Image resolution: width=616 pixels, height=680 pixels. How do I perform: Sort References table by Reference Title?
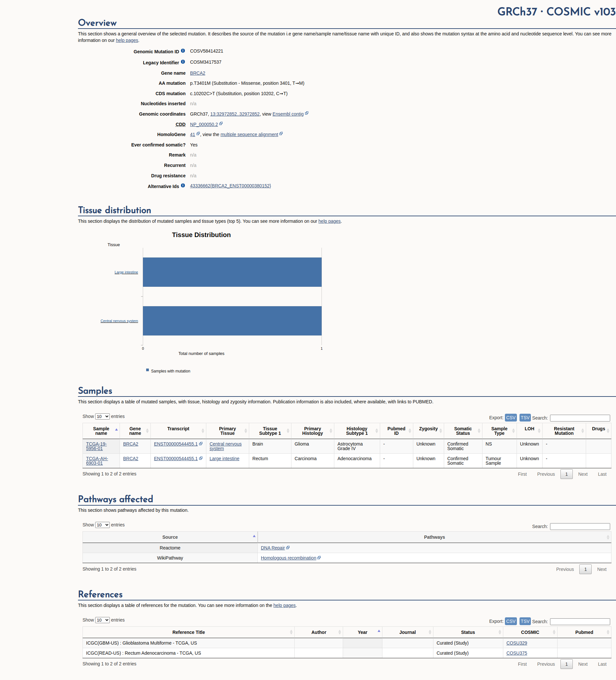tap(189, 632)
